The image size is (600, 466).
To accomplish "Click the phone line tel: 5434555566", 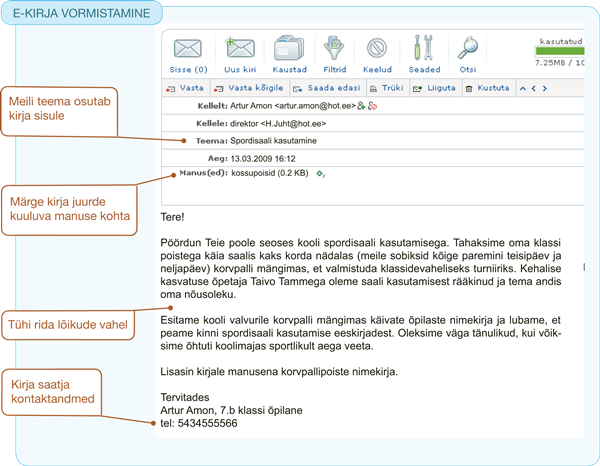I will pos(199,423).
